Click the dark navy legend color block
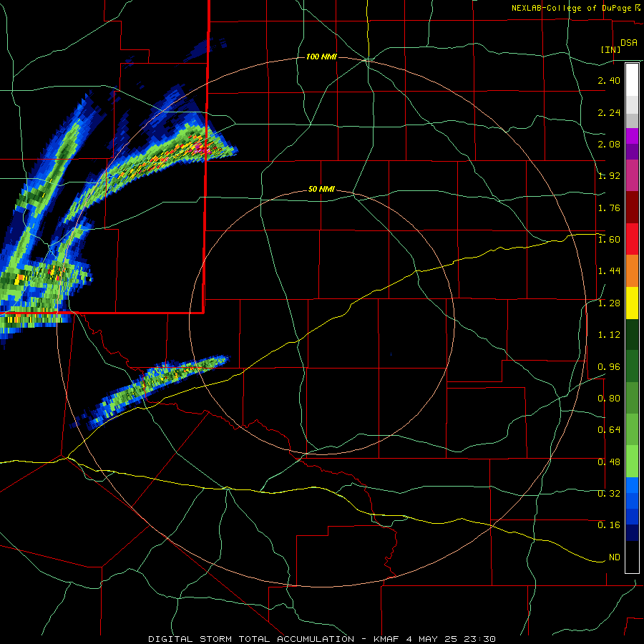The height and width of the screenshot is (644, 644). [632, 533]
